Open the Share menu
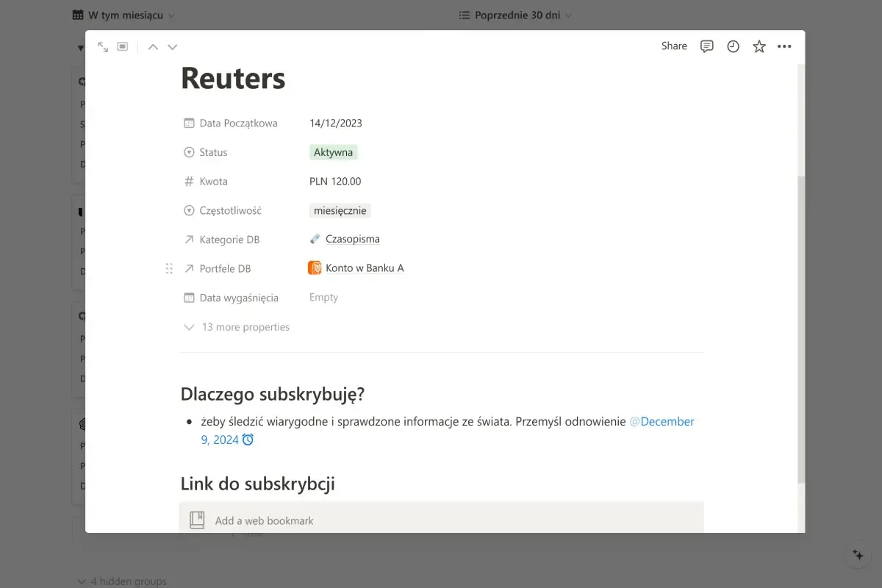Viewport: 882px width, 588px height. coord(674,46)
